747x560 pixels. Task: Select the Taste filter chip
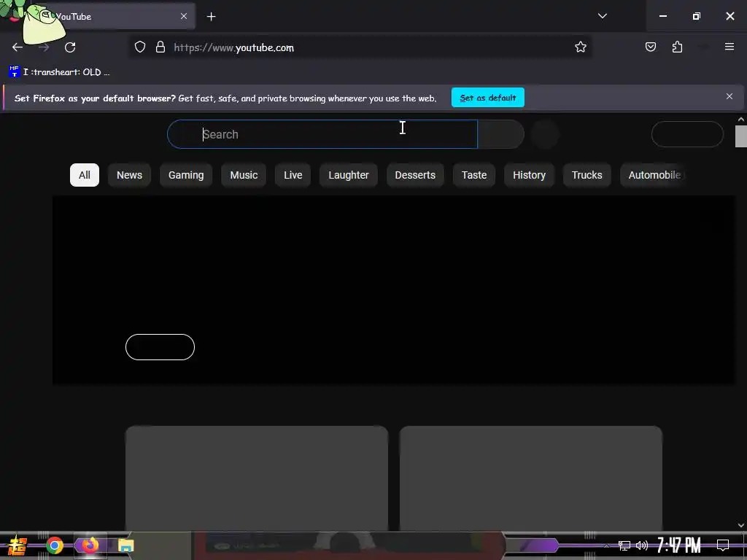point(474,175)
